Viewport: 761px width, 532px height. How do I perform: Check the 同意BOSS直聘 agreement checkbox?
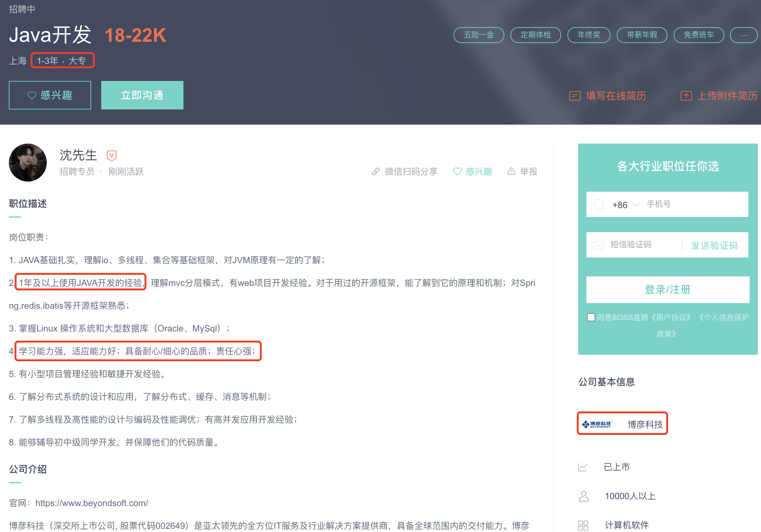(x=591, y=317)
